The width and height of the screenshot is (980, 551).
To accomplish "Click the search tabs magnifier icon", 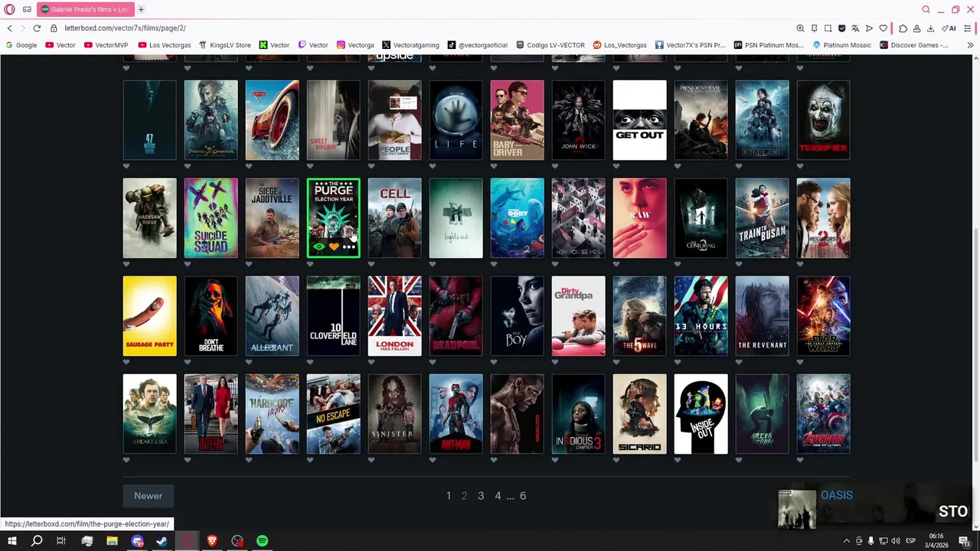I will [x=926, y=9].
